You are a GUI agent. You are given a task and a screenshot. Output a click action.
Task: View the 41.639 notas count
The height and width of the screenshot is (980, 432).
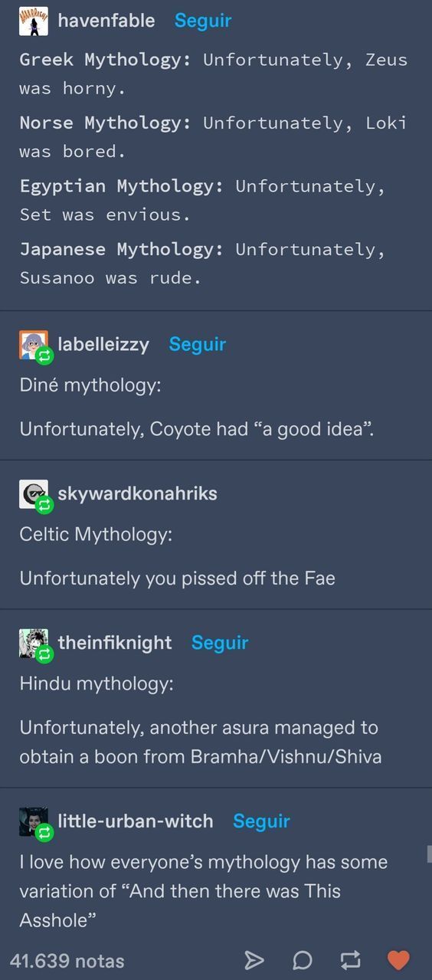(67, 961)
